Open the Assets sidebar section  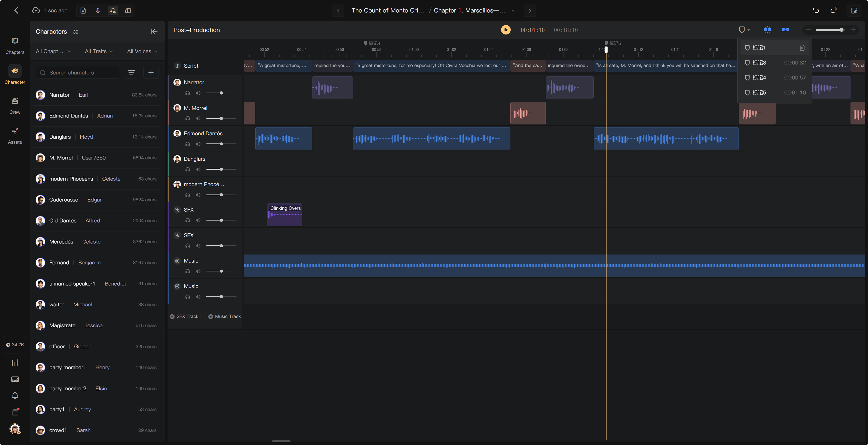pos(15,136)
